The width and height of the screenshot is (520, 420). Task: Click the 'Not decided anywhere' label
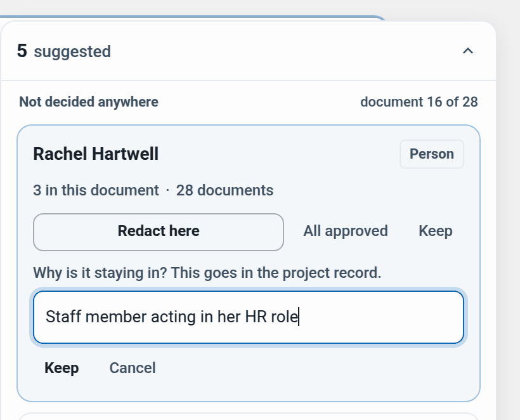(89, 102)
